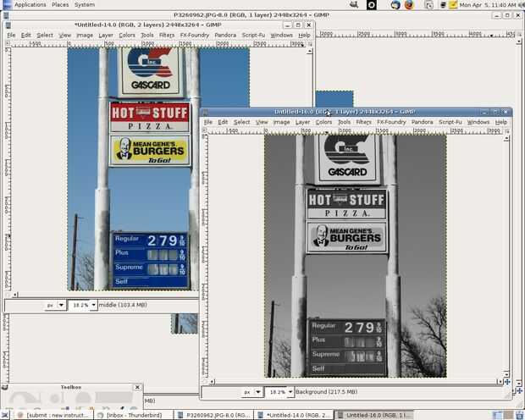Click the Firefox launcher in top panel

pos(409,5)
